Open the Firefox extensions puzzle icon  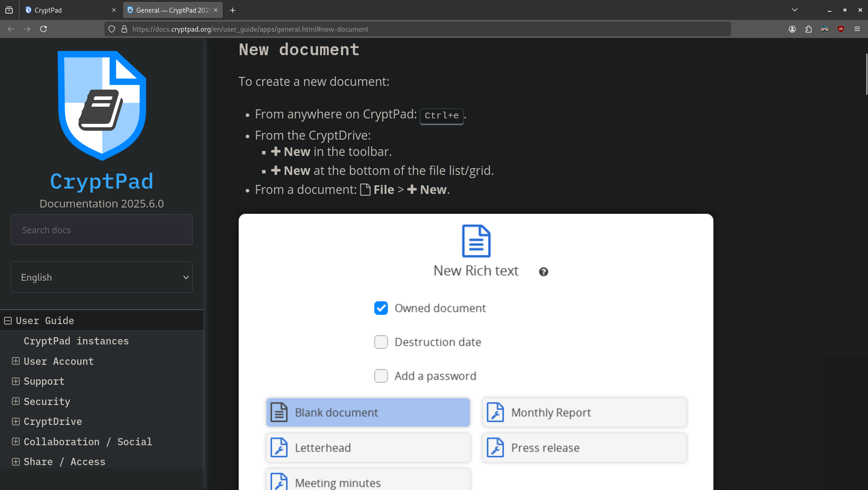[808, 29]
